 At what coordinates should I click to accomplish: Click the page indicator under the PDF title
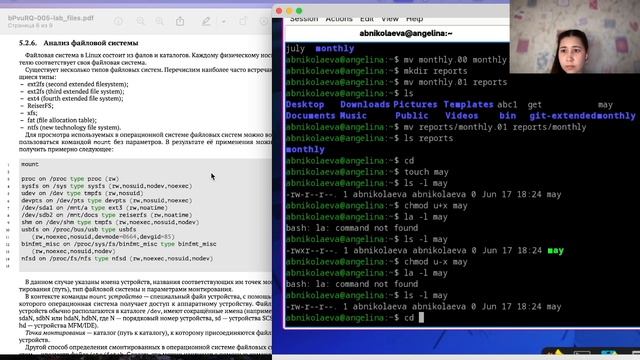(30, 26)
